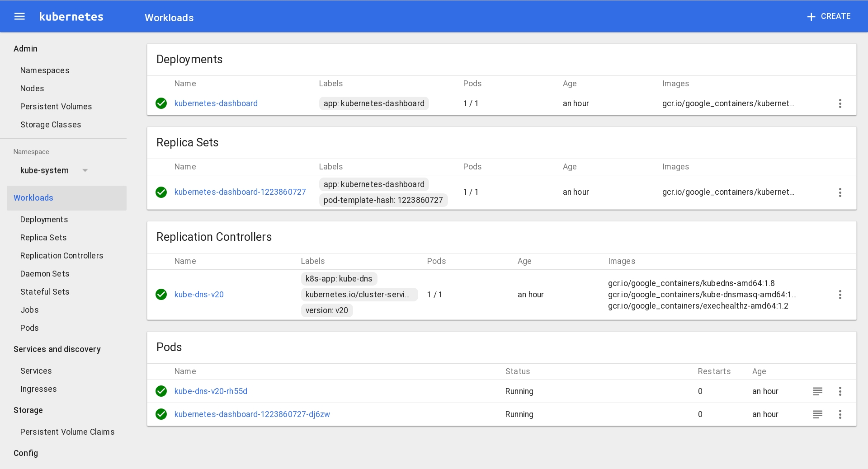
Task: Open Ingresses in sidebar
Action: (x=38, y=389)
